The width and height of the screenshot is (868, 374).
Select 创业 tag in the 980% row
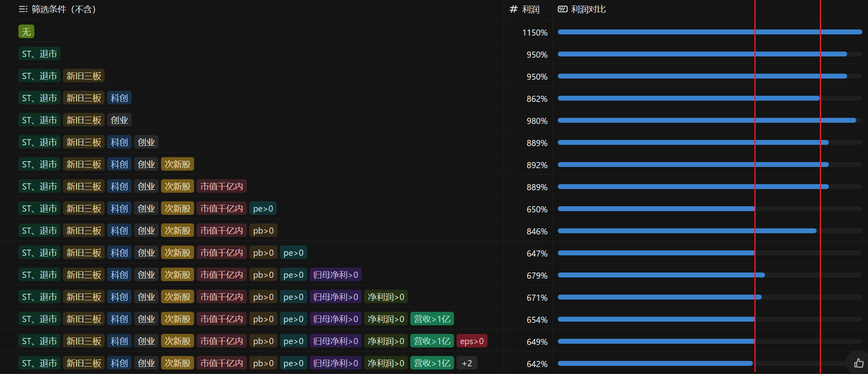point(119,120)
